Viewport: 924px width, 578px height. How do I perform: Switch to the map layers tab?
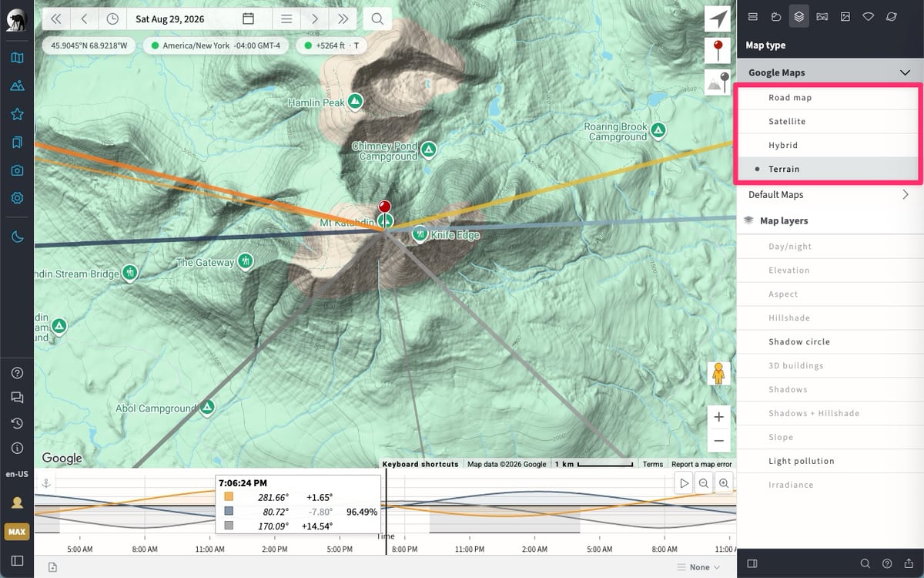pos(799,16)
